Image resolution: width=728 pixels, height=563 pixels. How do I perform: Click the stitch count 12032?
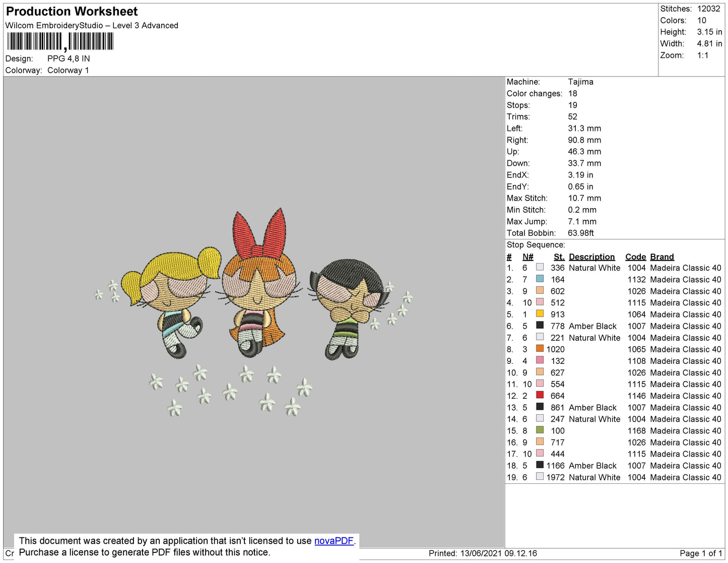708,9
